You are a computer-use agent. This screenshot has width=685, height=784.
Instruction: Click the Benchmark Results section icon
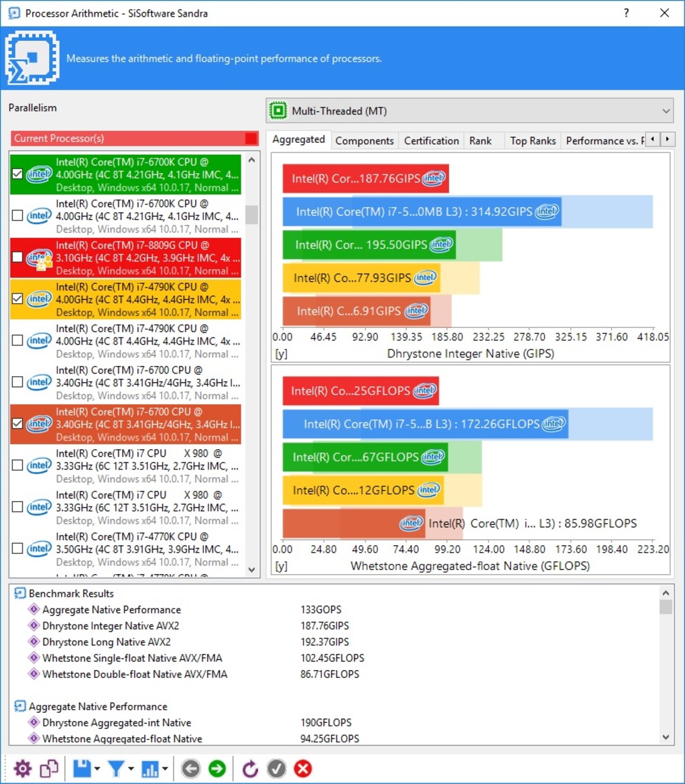pyautogui.click(x=20, y=594)
